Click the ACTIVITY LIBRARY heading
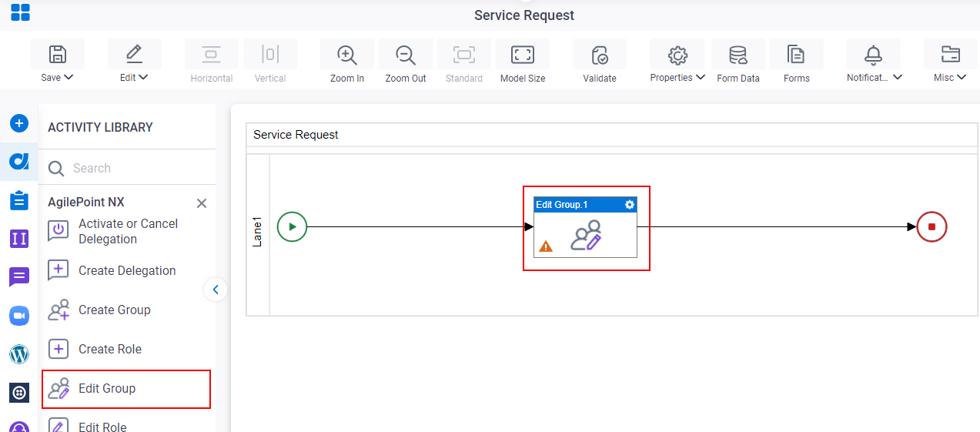Image resolution: width=980 pixels, height=432 pixels. coord(100,127)
